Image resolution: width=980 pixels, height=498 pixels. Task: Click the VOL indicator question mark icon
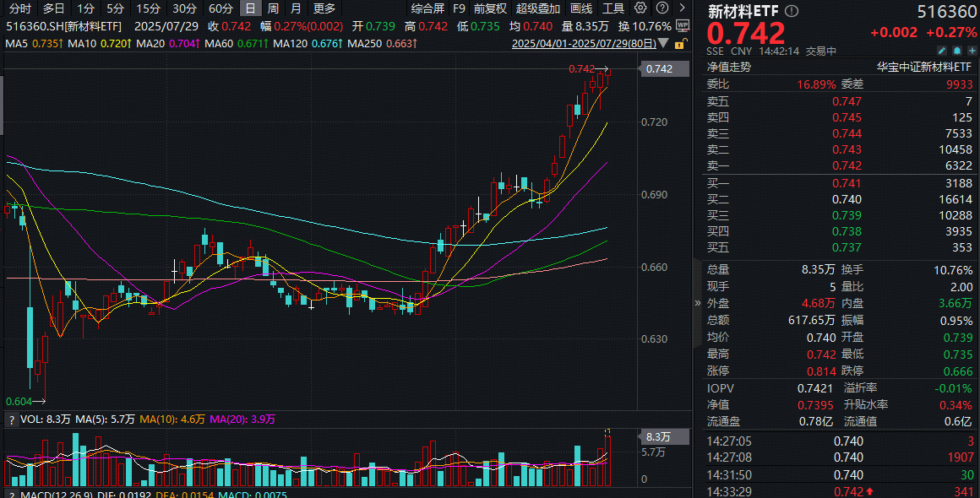11,420
